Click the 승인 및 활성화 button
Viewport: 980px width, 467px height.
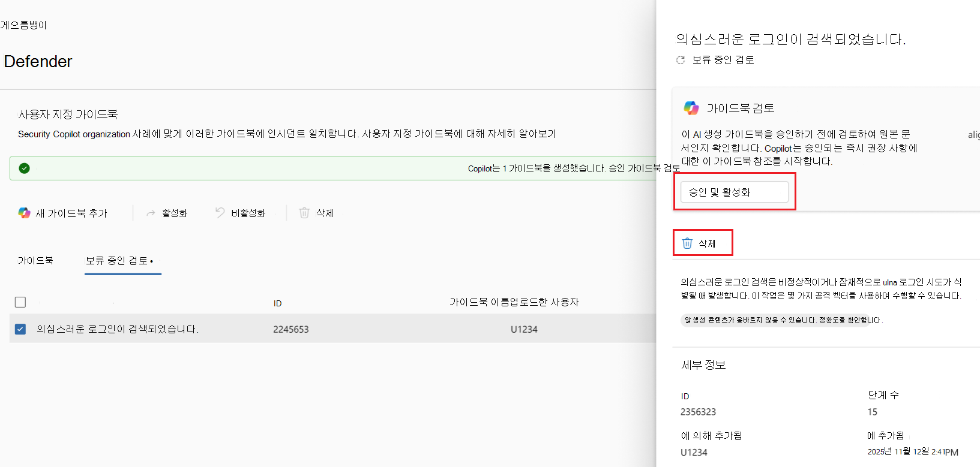click(x=734, y=192)
